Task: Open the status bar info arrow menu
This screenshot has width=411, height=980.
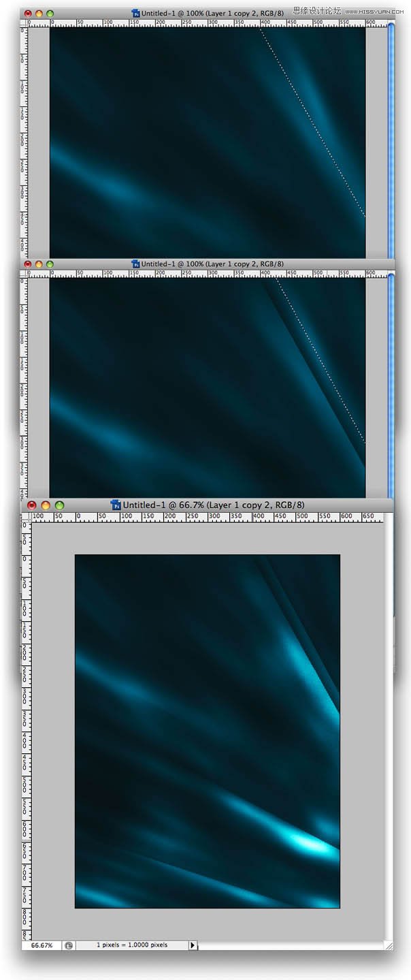Action: coord(193,945)
